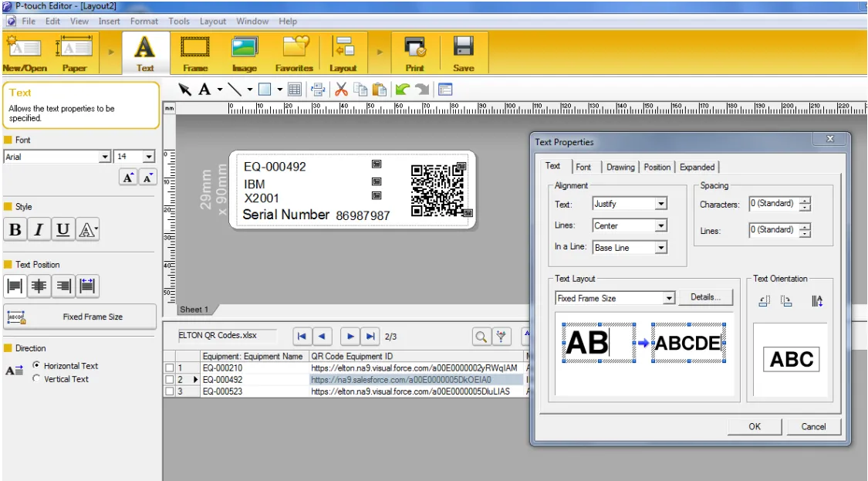
Task: Pick the arrow selection pointer tool
Action: (x=184, y=90)
